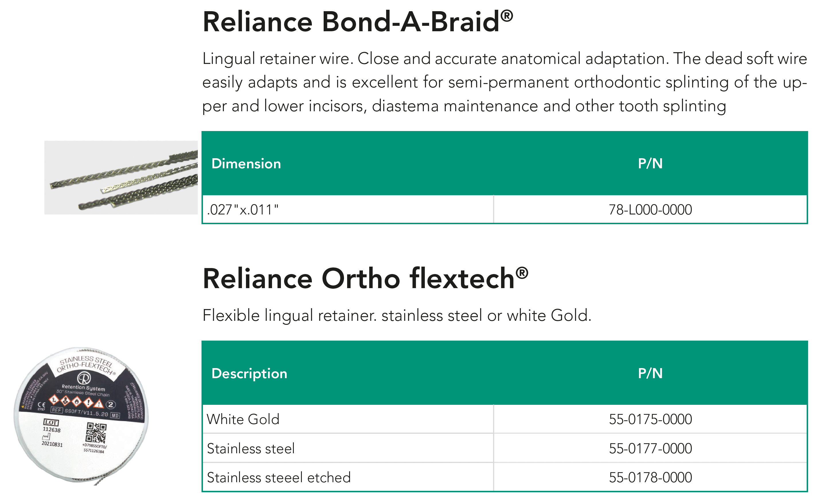This screenshot has width=825, height=504.
Task: Click the Description column header
Action: (x=249, y=373)
